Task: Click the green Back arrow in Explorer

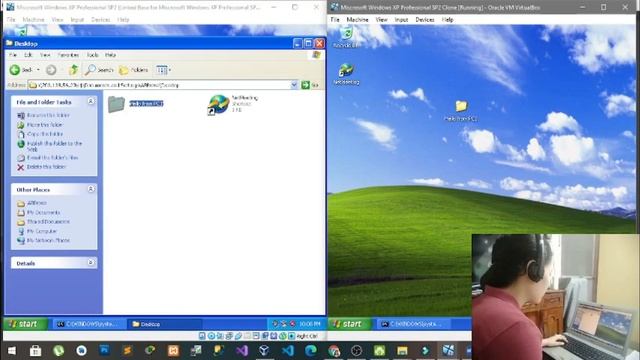Action: pos(15,70)
